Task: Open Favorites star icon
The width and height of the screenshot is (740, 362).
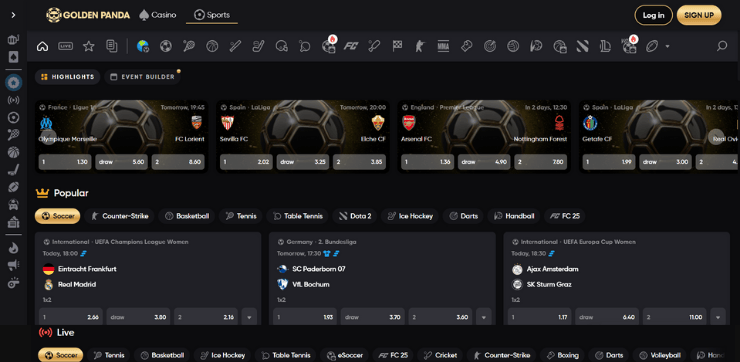Action: click(88, 46)
